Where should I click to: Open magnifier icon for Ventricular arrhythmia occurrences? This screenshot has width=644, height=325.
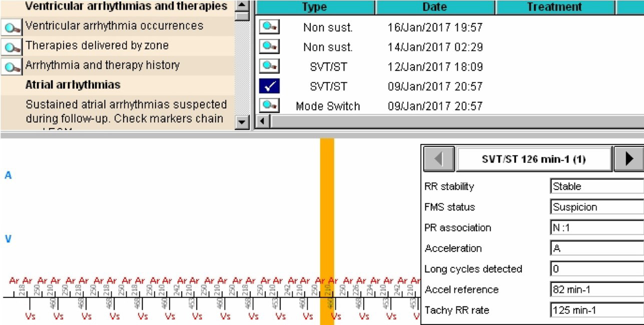pyautogui.click(x=11, y=27)
